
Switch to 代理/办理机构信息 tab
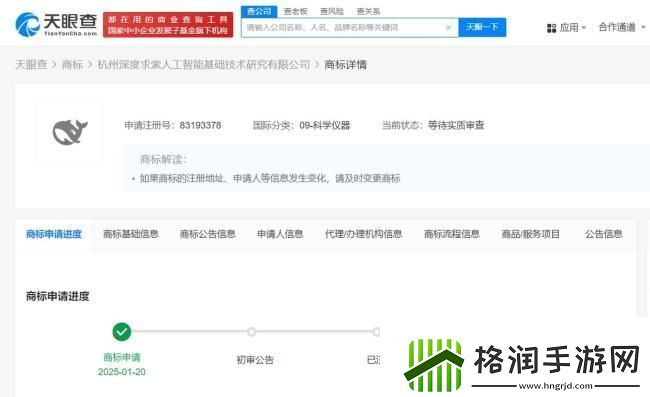(364, 234)
